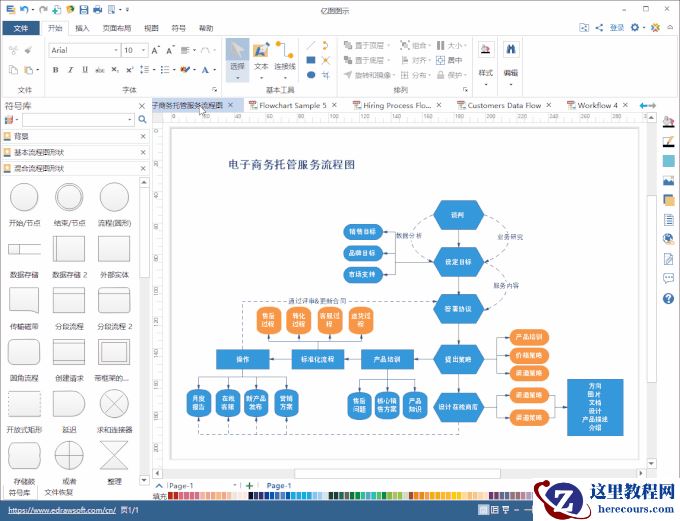
Task: Open the layers panel on right sidebar
Action: (x=668, y=200)
